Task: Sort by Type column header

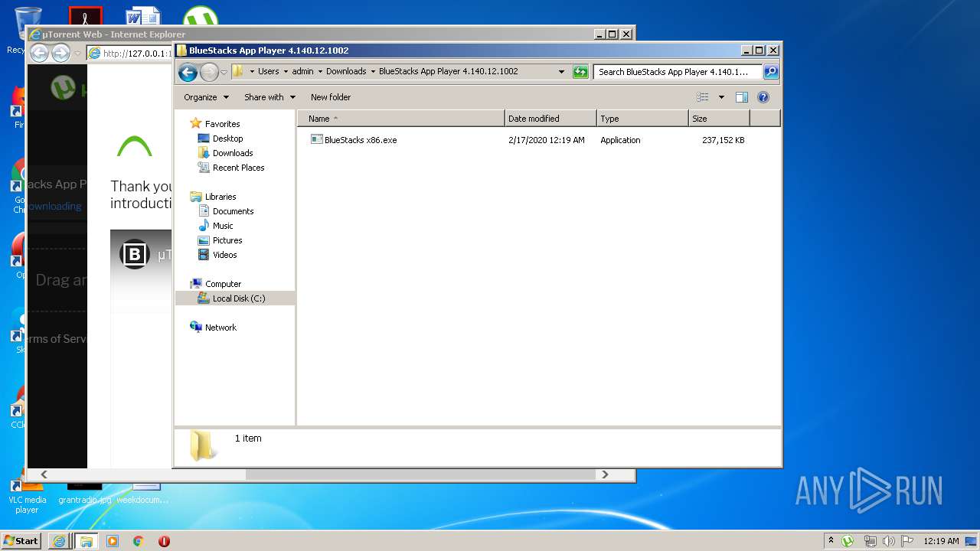Action: coord(642,119)
